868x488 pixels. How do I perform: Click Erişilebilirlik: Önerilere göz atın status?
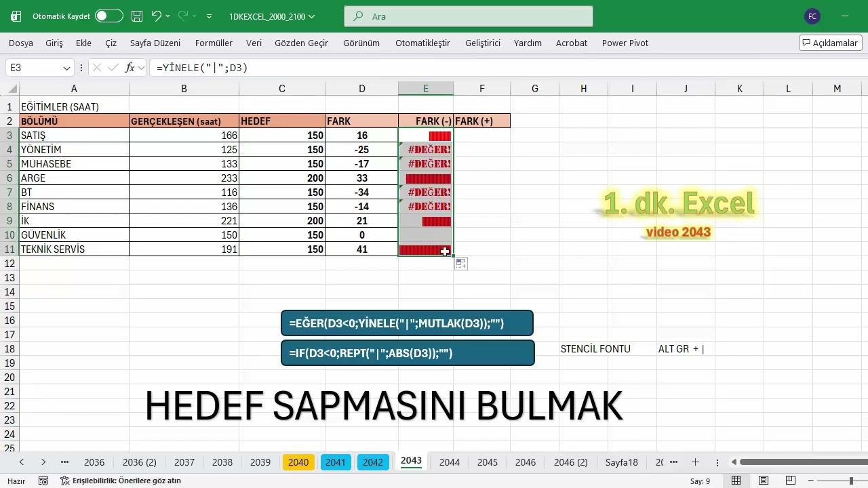(120, 481)
